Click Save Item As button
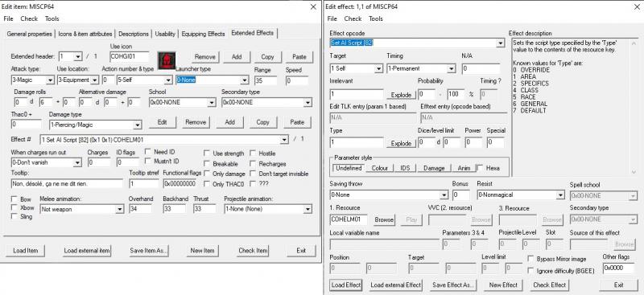The width and height of the screenshot is (644, 295). tap(149, 251)
